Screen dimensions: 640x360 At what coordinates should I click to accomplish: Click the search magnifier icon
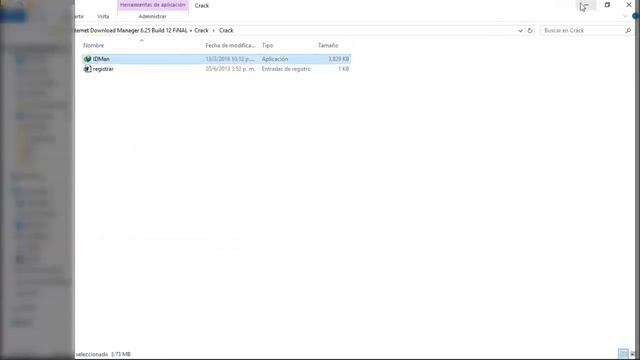[628, 30]
